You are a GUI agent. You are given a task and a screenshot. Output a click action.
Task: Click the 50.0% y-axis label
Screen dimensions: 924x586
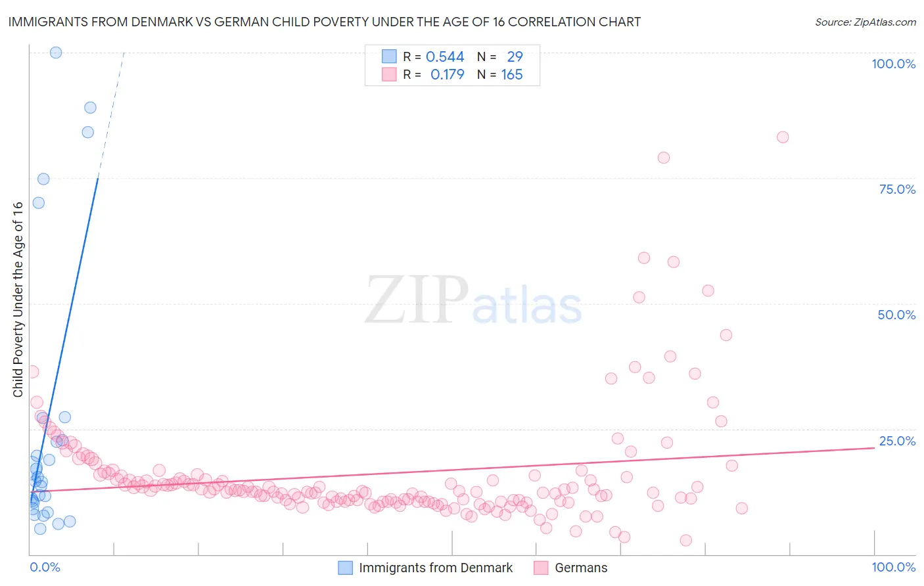[x=896, y=315]
